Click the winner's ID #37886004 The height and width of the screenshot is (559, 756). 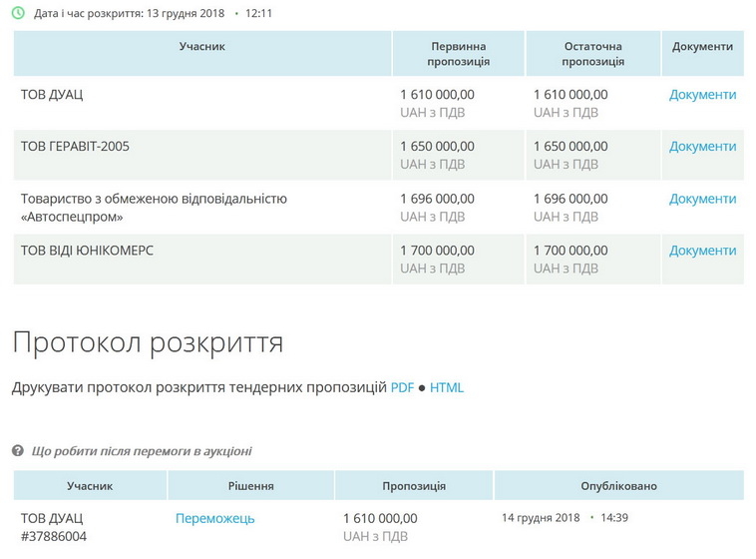click(54, 536)
